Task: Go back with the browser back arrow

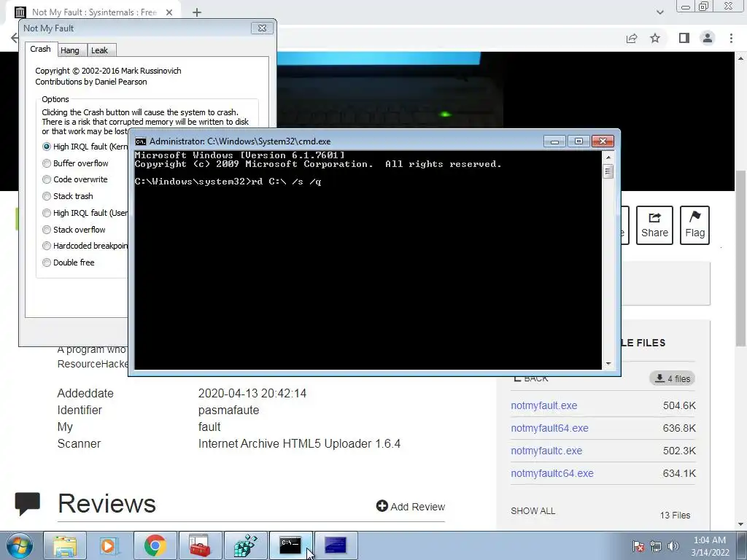Action: point(15,38)
